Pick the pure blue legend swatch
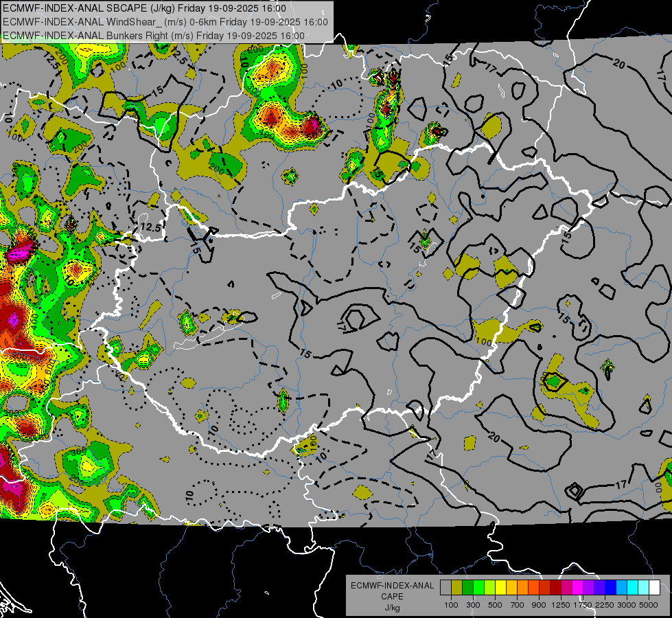 pos(611,588)
